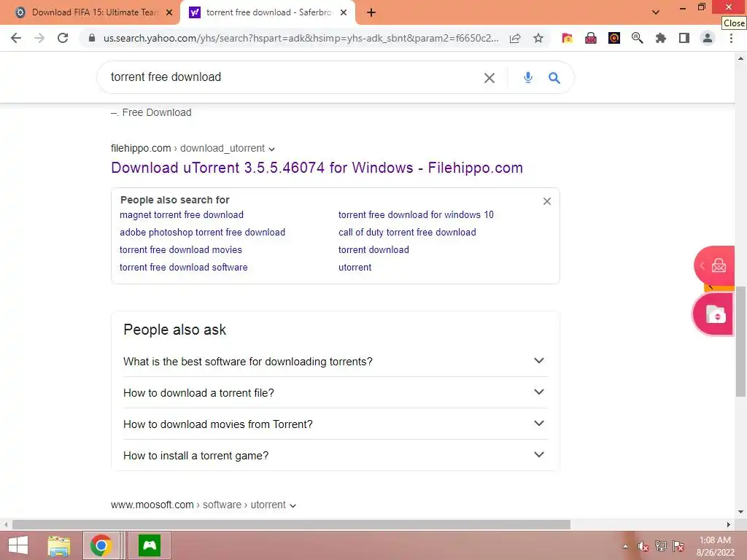Click the pink mail floating widget
Image resolution: width=747 pixels, height=560 pixels.
pos(715,265)
